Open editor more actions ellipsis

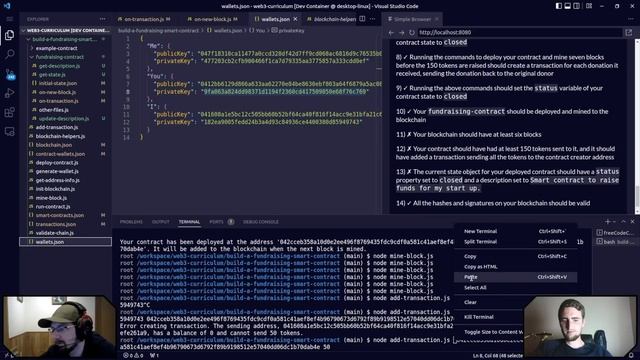[372, 19]
